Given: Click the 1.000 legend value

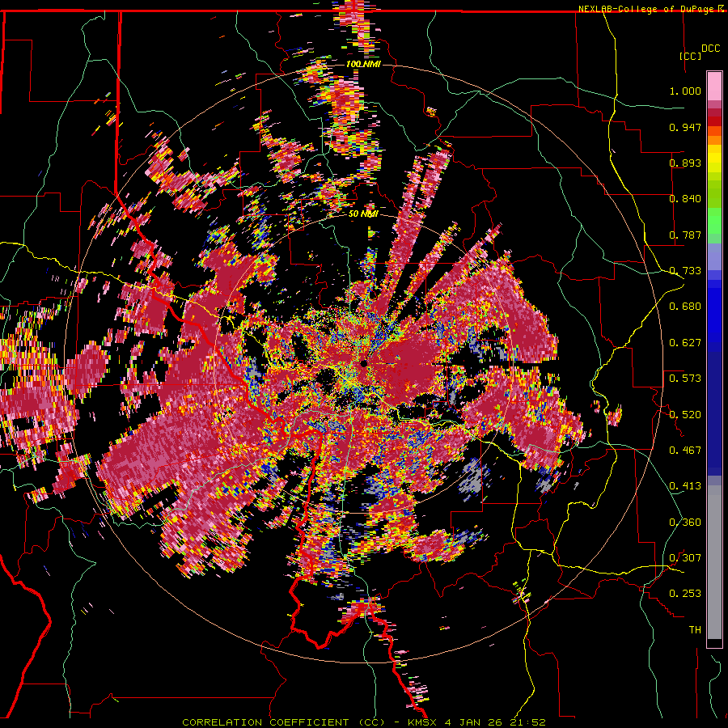Looking at the screenshot, I should [685, 91].
